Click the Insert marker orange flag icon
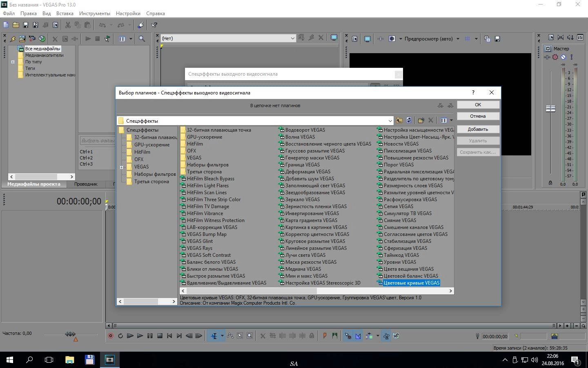Screen dimensions: 588x368 tap(325, 336)
